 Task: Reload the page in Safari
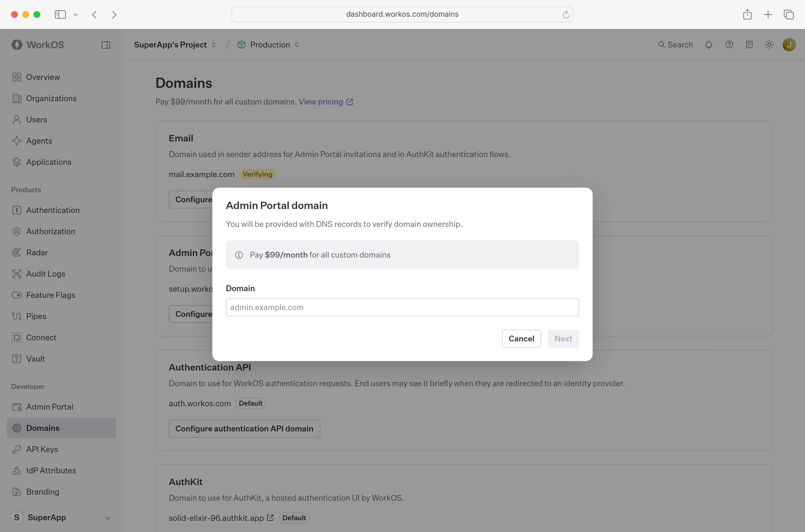565,15
